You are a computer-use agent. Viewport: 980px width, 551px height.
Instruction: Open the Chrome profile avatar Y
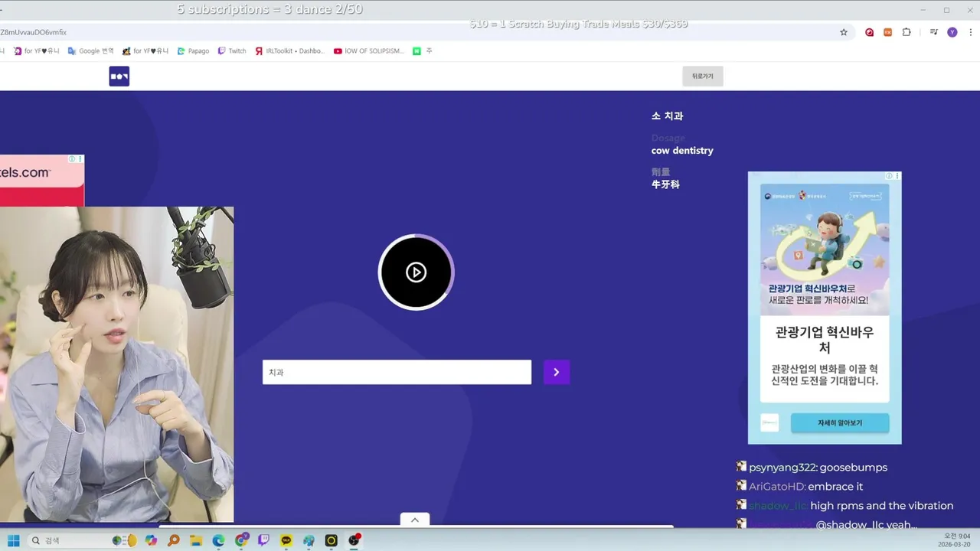[952, 32]
